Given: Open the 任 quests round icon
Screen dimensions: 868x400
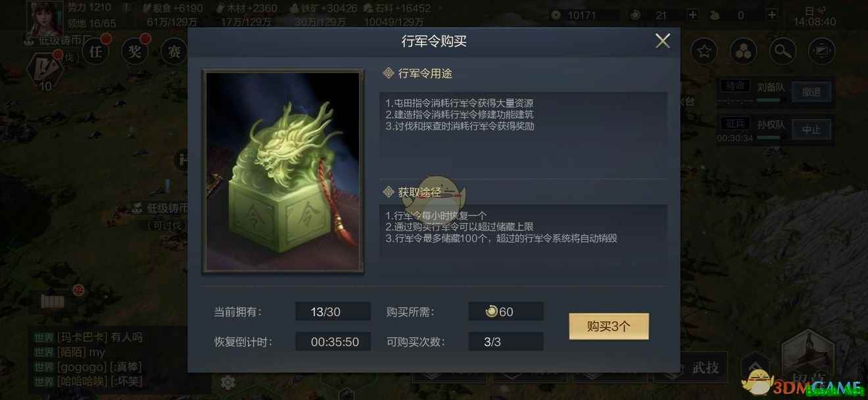Looking at the screenshot, I should tap(96, 51).
